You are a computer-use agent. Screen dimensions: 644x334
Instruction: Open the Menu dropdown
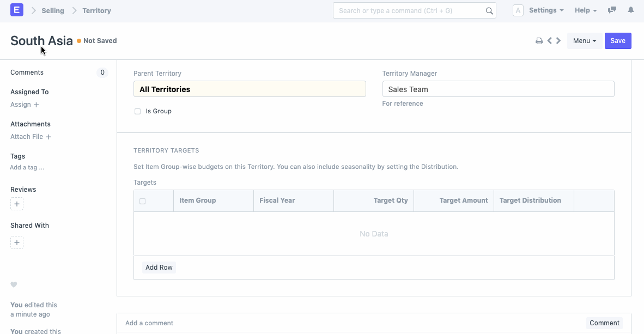[x=584, y=40]
